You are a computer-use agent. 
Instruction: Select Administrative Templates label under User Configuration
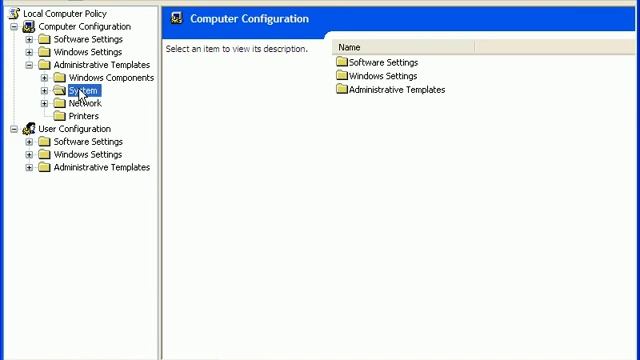102,167
